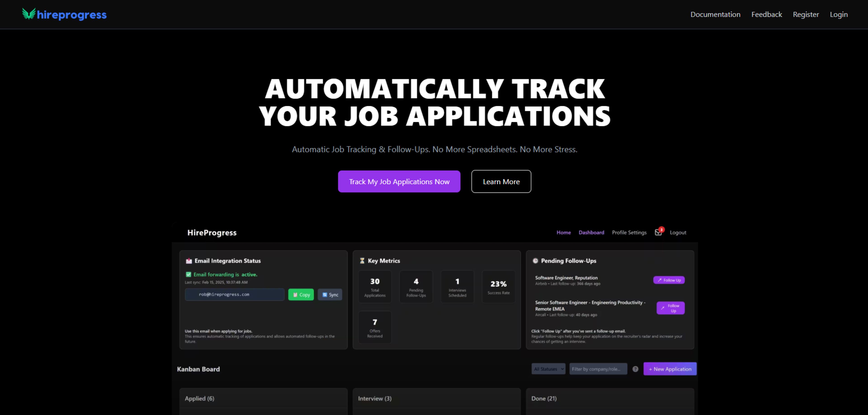The height and width of the screenshot is (415, 868).
Task: Click the 23% Success Rate metric tile
Action: click(498, 287)
